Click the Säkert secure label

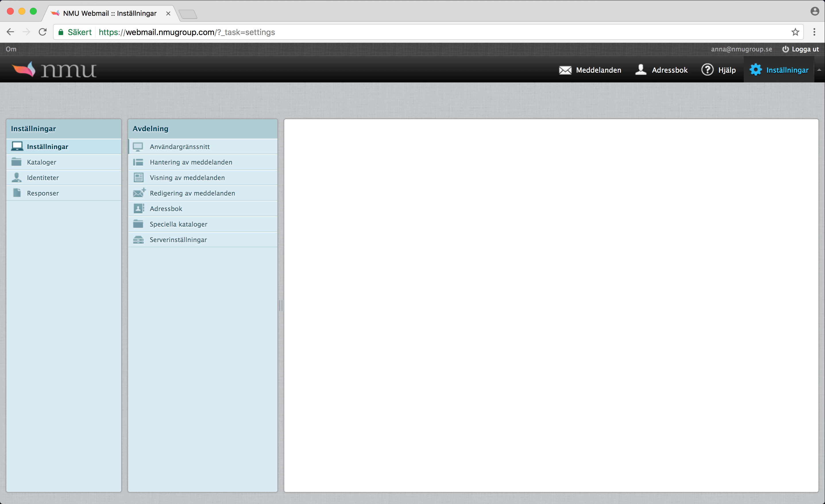coord(79,32)
